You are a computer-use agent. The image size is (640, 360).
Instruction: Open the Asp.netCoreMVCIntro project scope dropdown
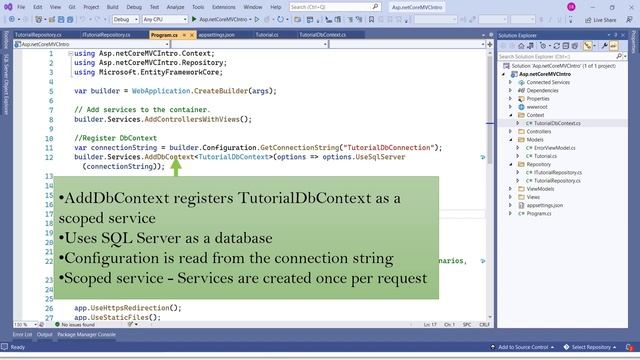point(91,44)
